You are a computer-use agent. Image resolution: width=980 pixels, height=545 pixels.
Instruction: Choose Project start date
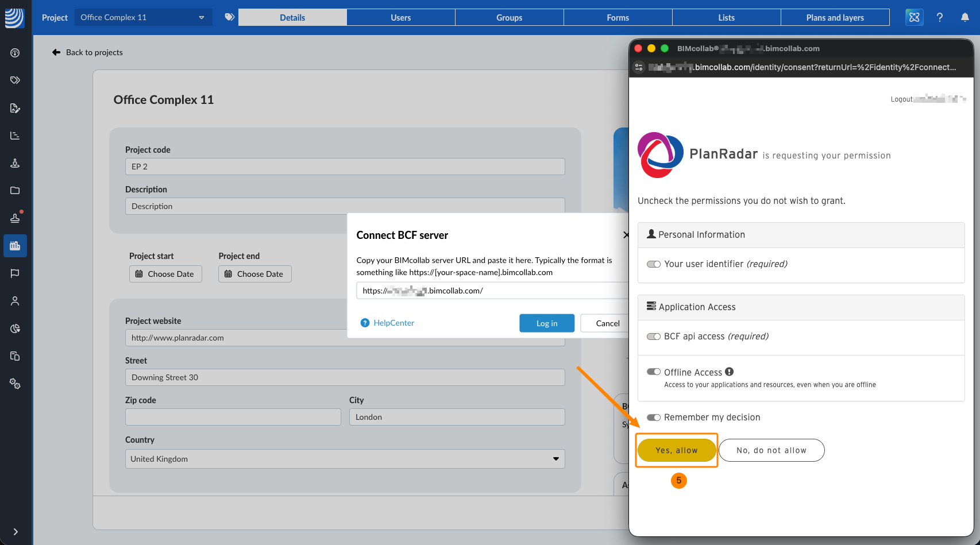[165, 274]
